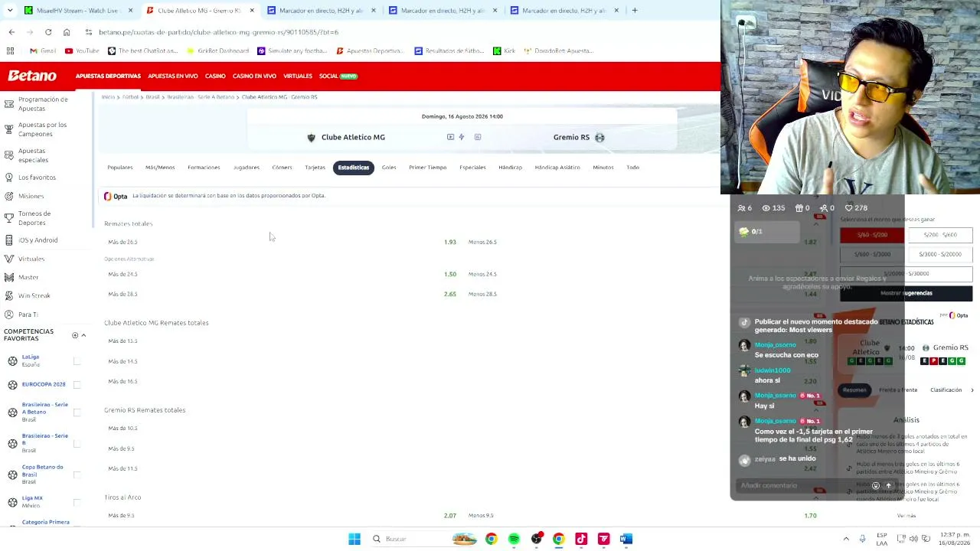The height and width of the screenshot is (551, 980).
Task: Switch to the Tarjetas market tab
Action: point(315,168)
